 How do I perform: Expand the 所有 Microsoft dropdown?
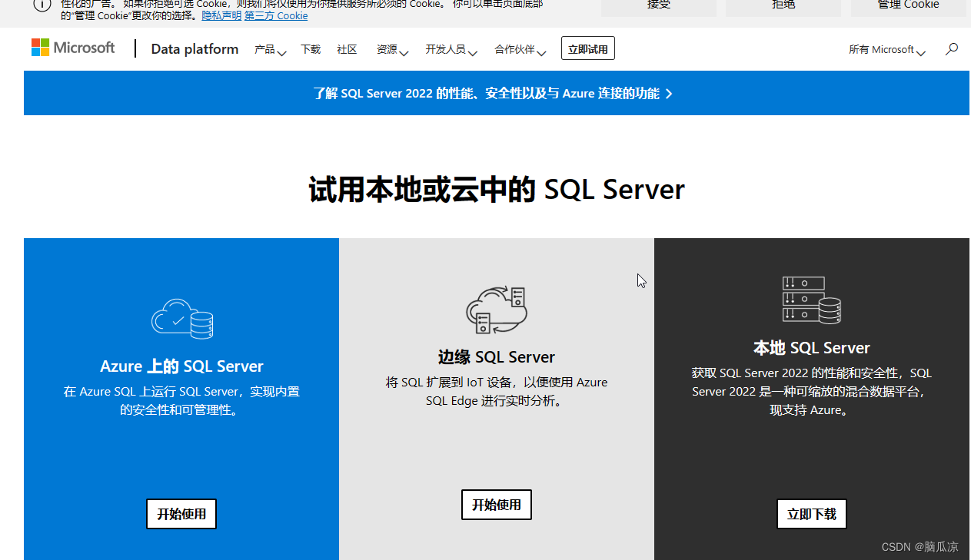887,49
